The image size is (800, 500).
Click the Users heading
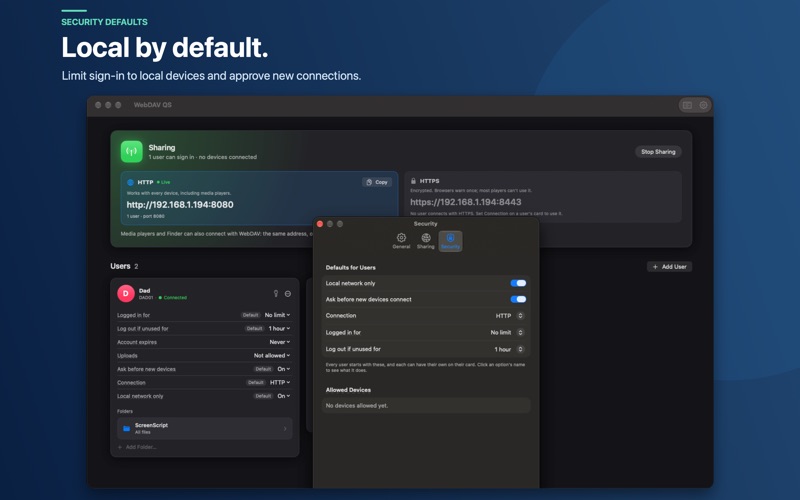[x=120, y=266]
